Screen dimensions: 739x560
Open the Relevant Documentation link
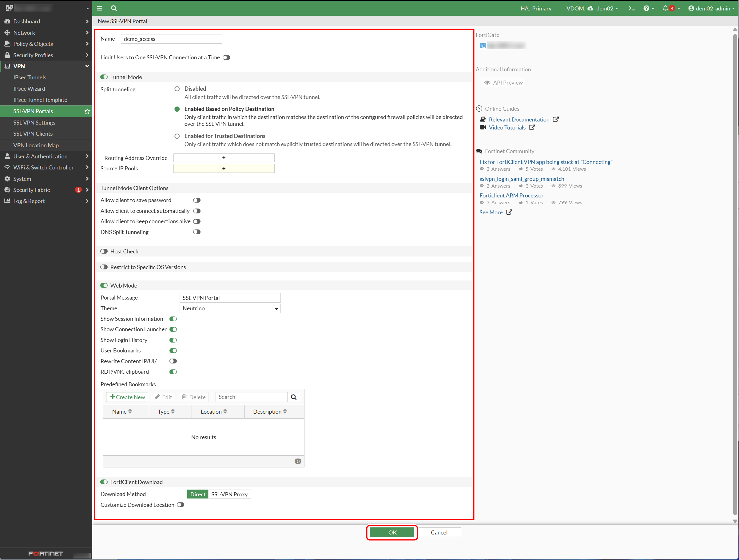[519, 119]
